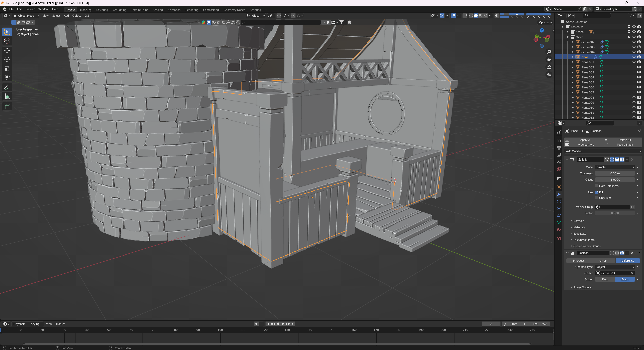Switch to the Sculpting workspace tab
This screenshot has height=350, width=644.
coord(102,10)
